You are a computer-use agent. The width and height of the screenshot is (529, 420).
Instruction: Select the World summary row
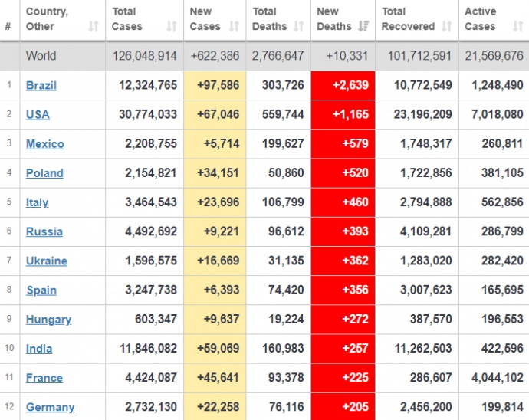(x=264, y=56)
